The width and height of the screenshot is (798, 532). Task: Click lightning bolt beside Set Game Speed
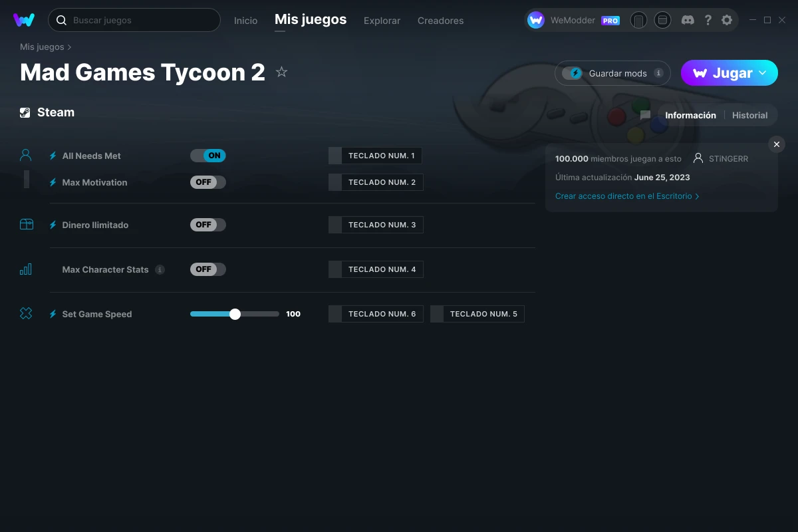point(53,314)
